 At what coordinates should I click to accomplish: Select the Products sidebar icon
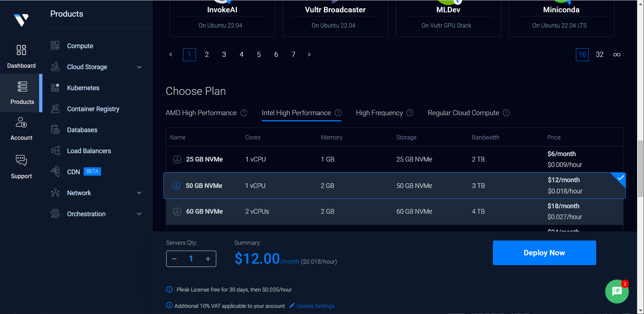coord(22,87)
